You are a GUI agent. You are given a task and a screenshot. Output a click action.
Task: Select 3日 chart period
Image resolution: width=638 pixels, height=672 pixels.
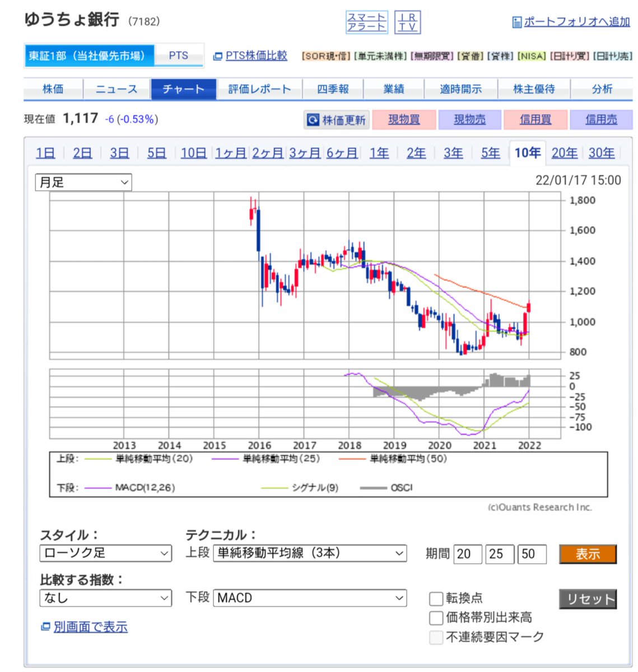coord(119,153)
